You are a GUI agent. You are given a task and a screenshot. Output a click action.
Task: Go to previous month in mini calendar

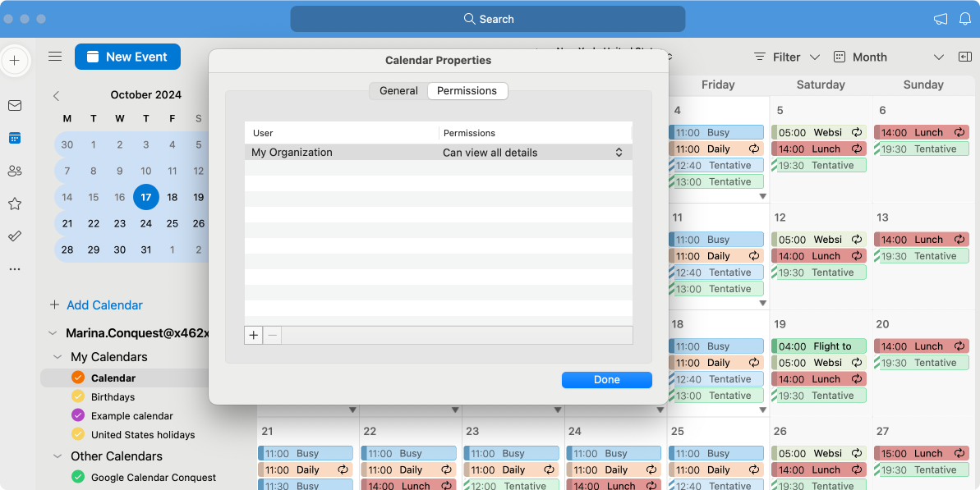(x=56, y=95)
